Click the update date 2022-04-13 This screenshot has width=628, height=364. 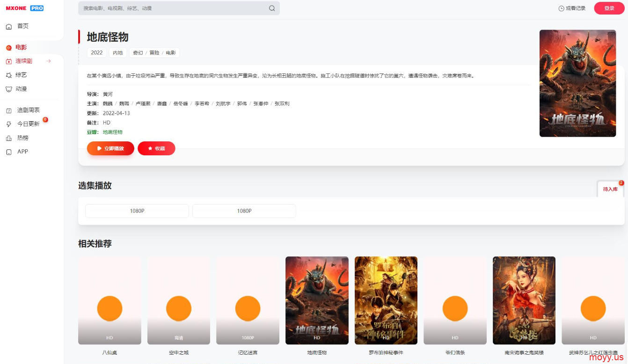[117, 113]
